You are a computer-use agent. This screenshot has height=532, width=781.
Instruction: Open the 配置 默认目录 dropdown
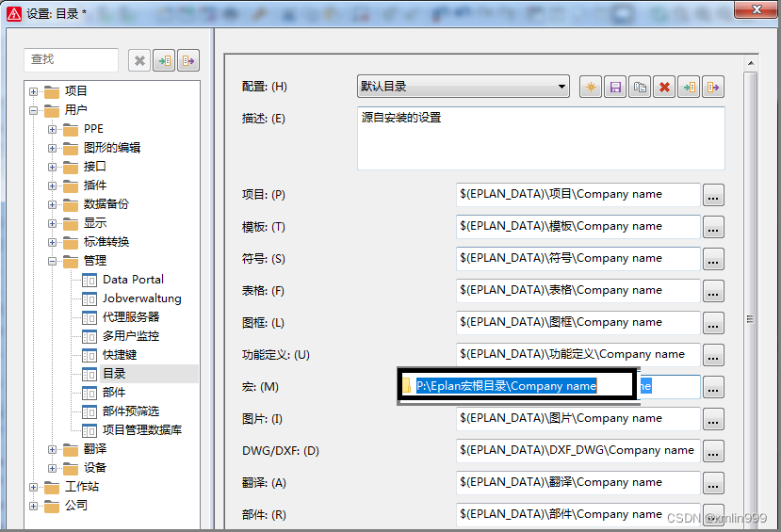click(464, 87)
